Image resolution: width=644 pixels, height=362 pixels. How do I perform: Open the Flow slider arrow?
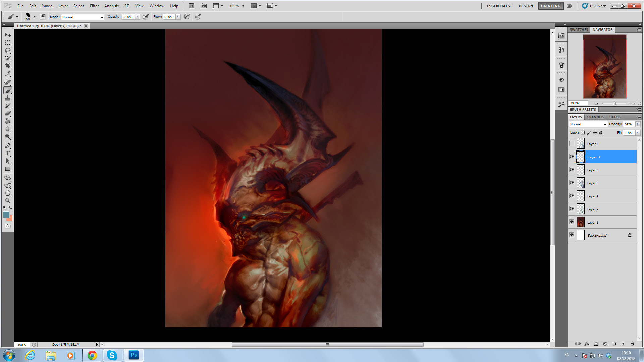(178, 17)
